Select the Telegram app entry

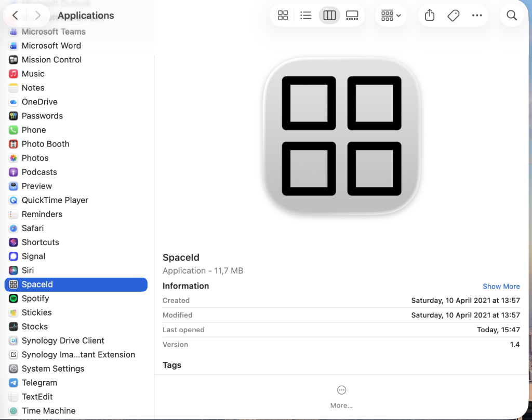click(39, 383)
